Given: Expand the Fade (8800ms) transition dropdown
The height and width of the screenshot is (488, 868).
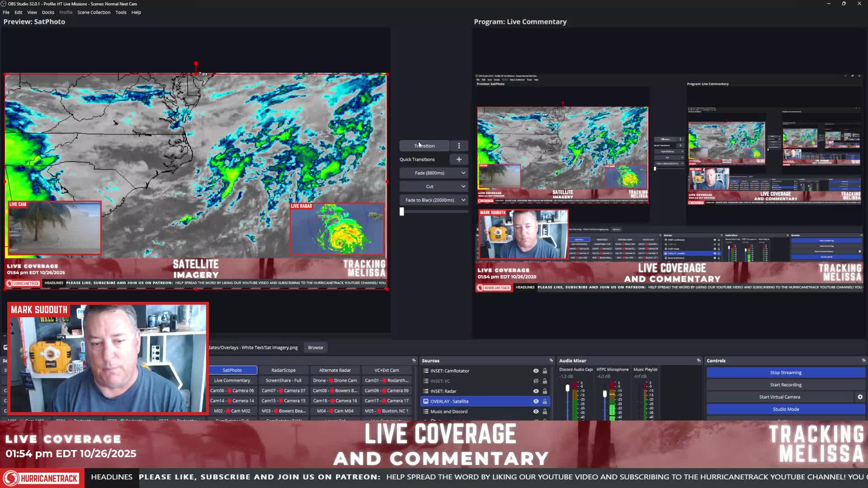Looking at the screenshot, I should pos(434,173).
